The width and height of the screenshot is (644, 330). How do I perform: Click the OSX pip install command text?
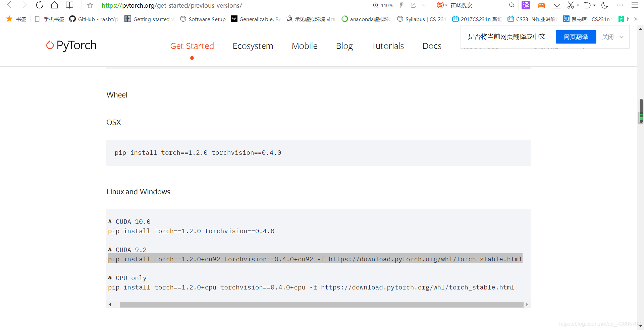point(198,153)
